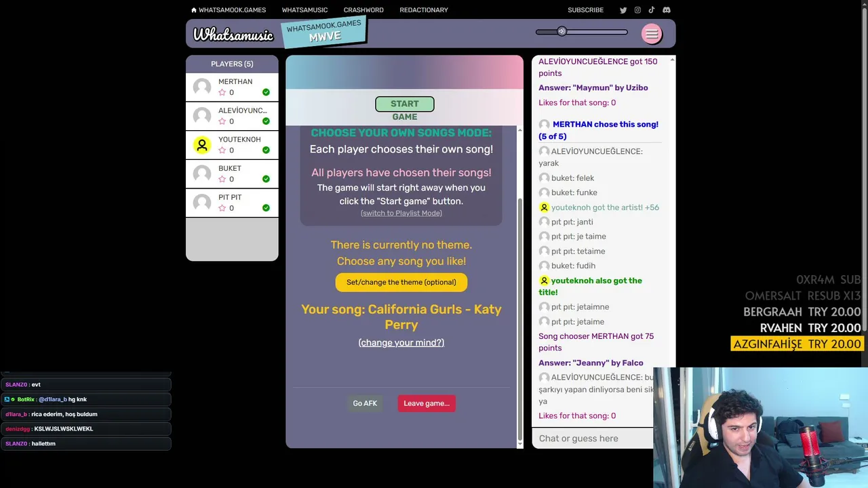Screen dimensions: 868x488
Task: Click chat message "buket: fudih"
Action: 568,266
